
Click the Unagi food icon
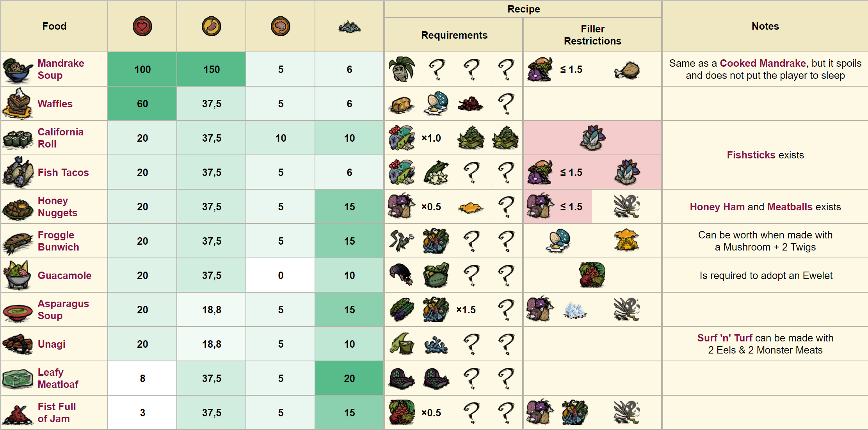pyautogui.click(x=17, y=344)
